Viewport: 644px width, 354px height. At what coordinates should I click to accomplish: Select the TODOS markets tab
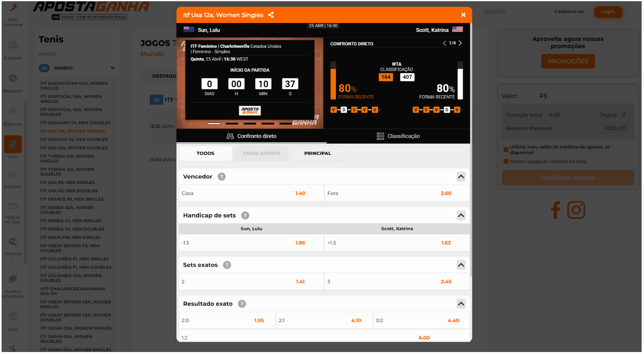coord(206,153)
